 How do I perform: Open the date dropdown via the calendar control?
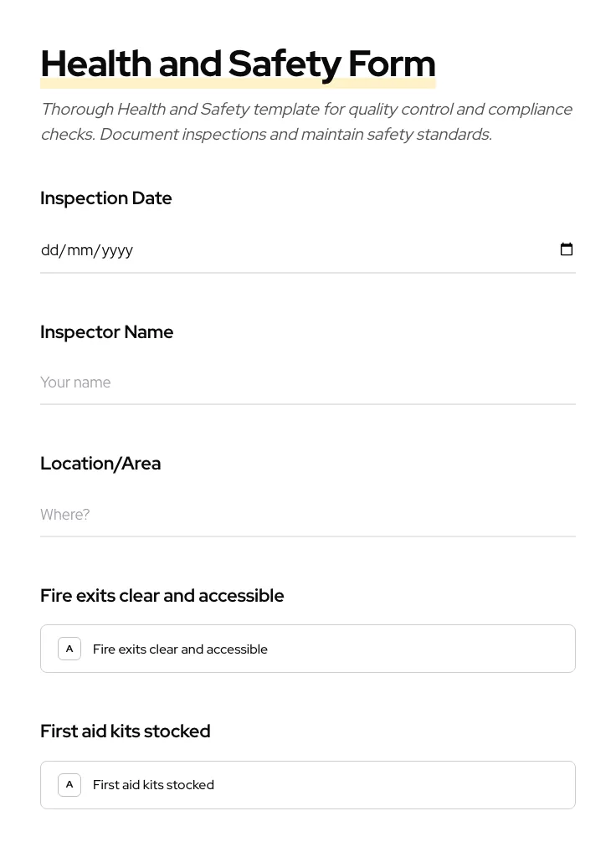[x=567, y=249]
